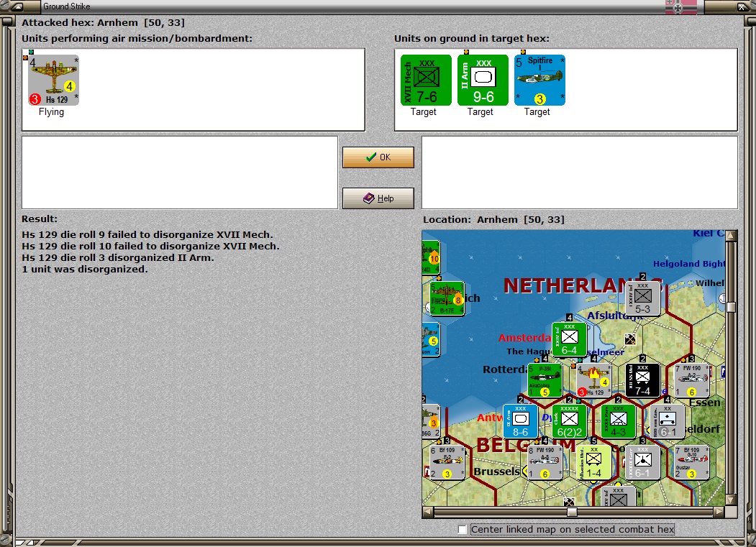Click the 'Hs 129 die roll 10 failed' result line

(150, 247)
